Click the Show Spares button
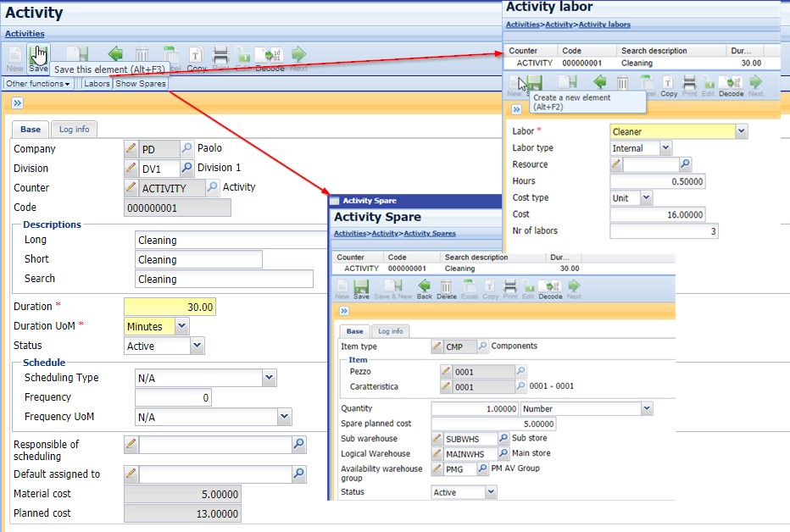790x532 pixels. click(x=141, y=84)
